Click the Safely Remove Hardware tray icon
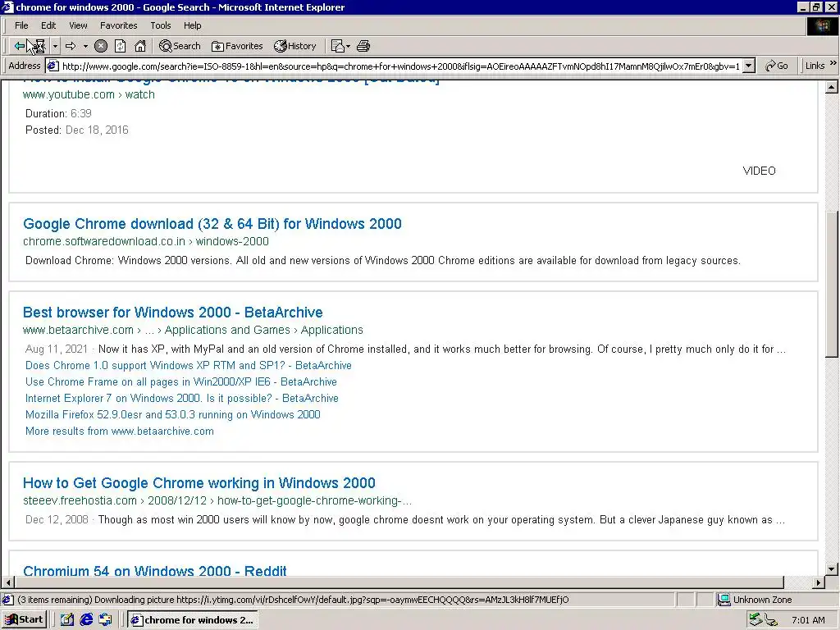This screenshot has width=840, height=630. point(756,620)
